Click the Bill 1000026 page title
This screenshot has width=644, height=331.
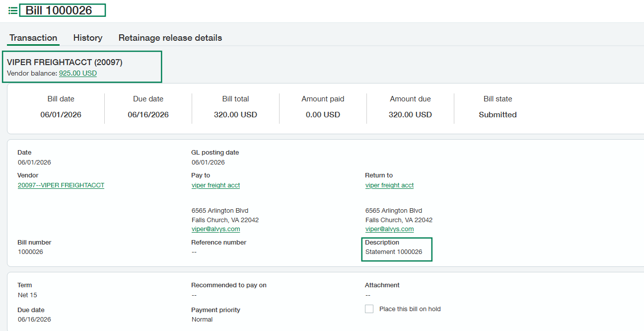click(x=59, y=10)
